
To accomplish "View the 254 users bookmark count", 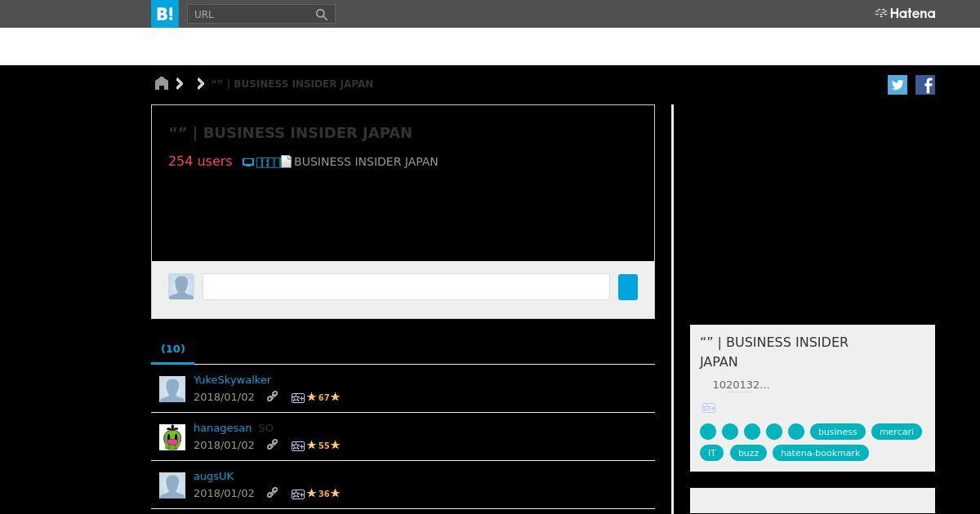I will [x=200, y=162].
